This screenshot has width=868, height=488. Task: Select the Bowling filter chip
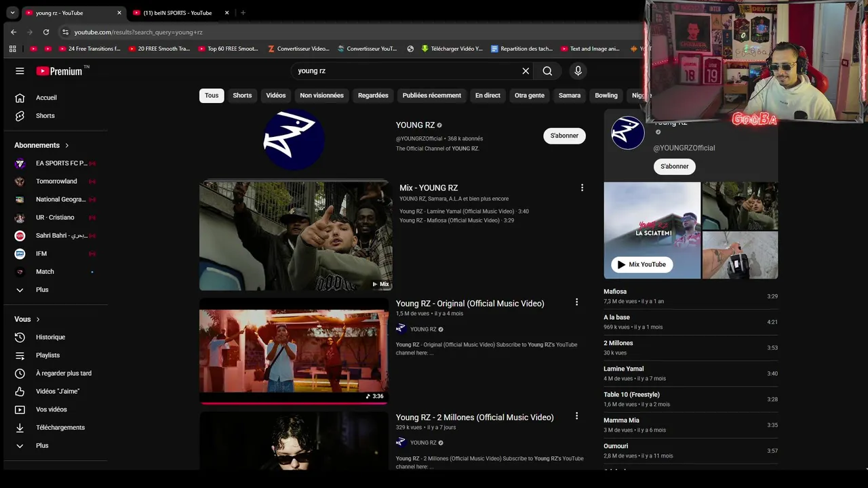[x=606, y=96]
